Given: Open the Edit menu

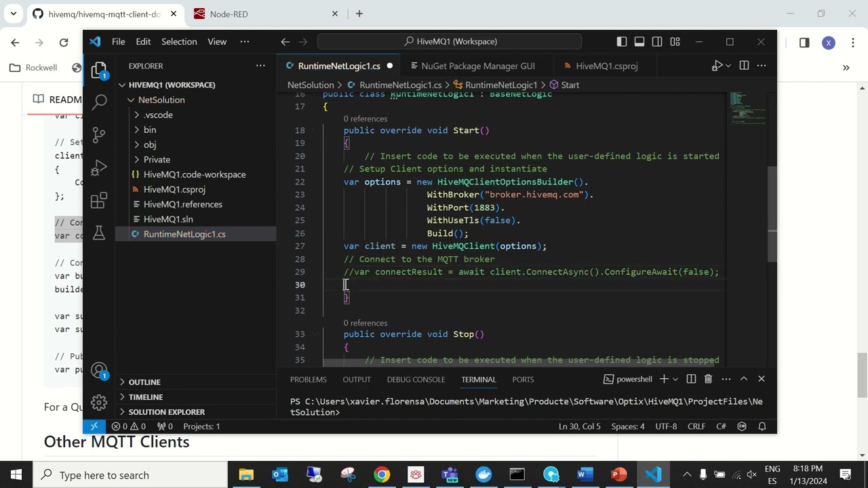Looking at the screenshot, I should pos(143,41).
